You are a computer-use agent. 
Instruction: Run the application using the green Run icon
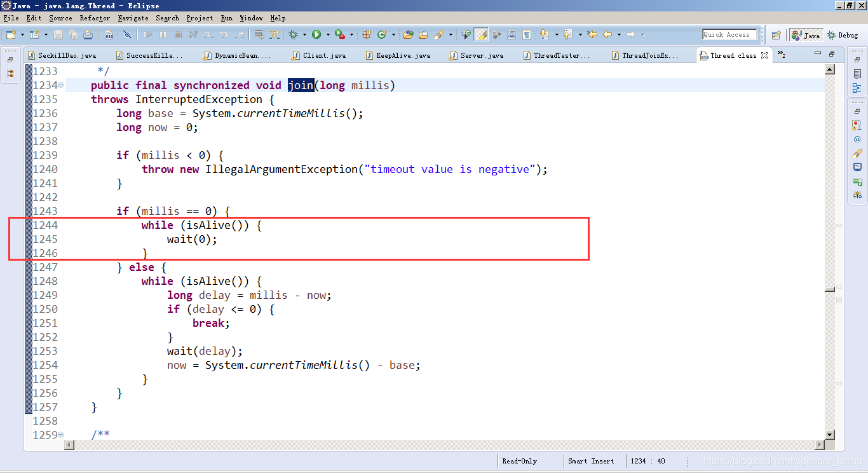coord(316,35)
